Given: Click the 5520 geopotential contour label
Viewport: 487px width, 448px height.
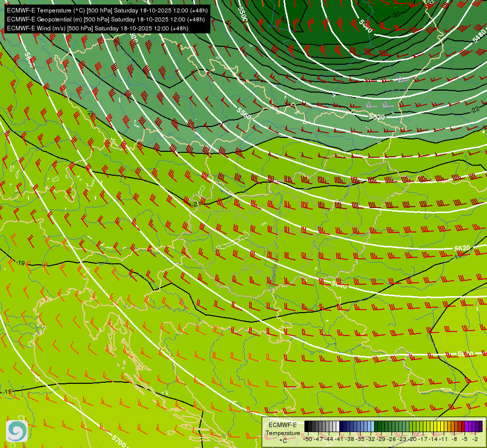Looking at the screenshot, I should click(x=377, y=117).
